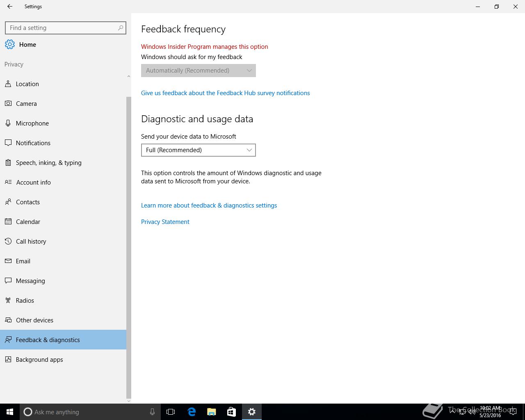Open Learn more about feedback & diagnostics settings
The height and width of the screenshot is (420, 525).
coord(209,205)
